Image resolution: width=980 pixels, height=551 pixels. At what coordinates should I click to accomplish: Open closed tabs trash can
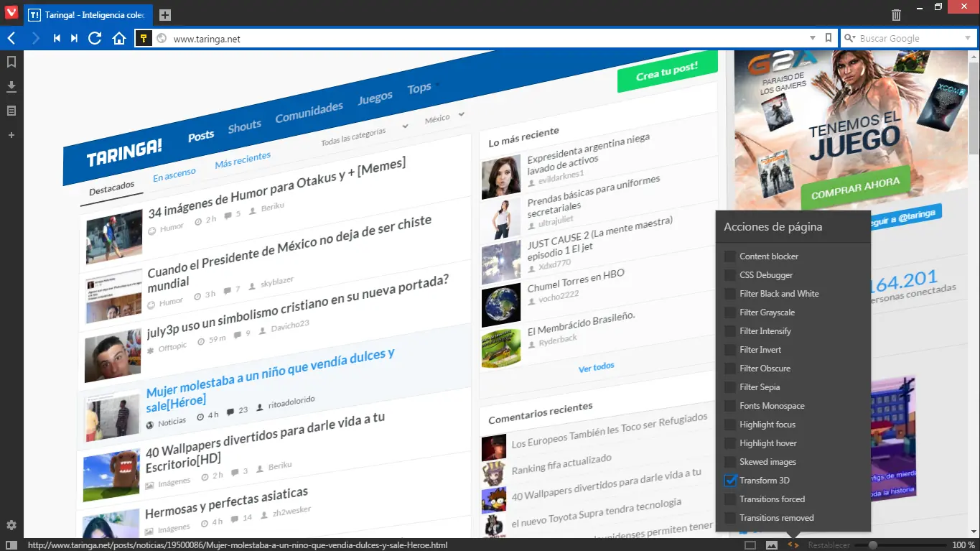pyautogui.click(x=896, y=15)
